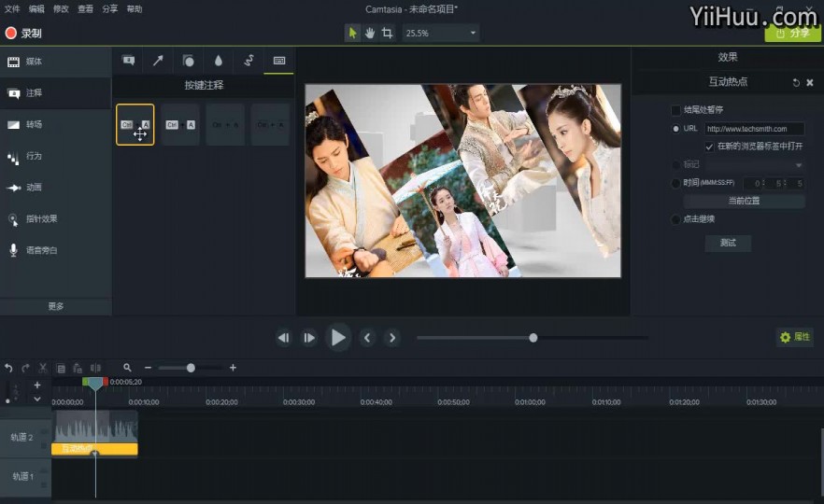Select the sketch motion annotation icon
The width and height of the screenshot is (824, 504).
coord(249,61)
